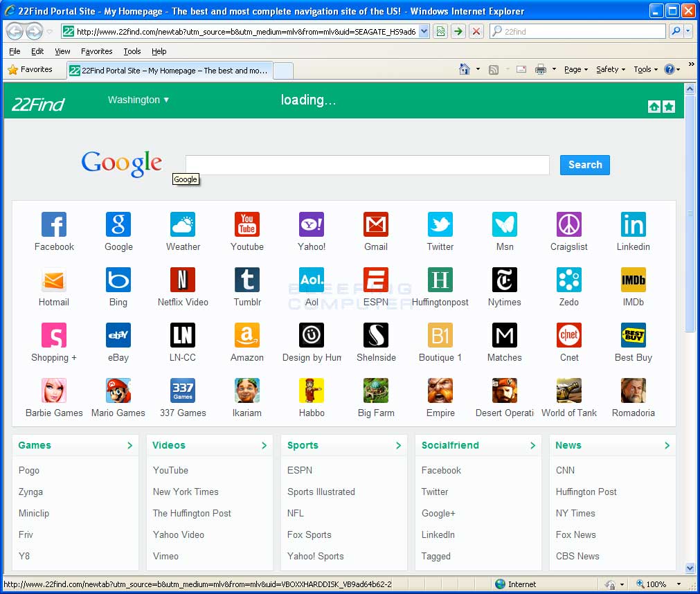
Task: Open the Help menu
Action: coord(159,51)
